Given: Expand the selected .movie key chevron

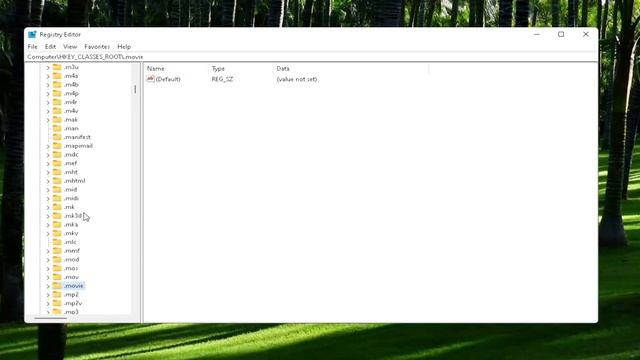Looking at the screenshot, I should click(48, 286).
